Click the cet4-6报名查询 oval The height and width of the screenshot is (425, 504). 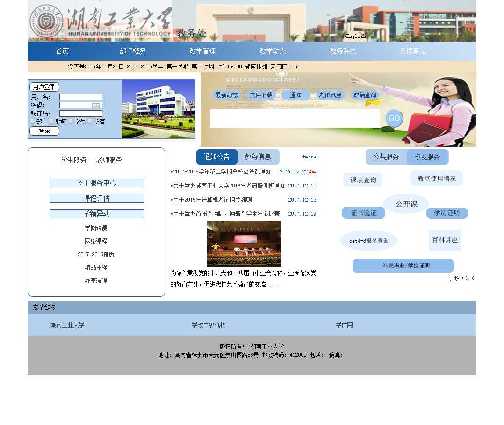368,241
